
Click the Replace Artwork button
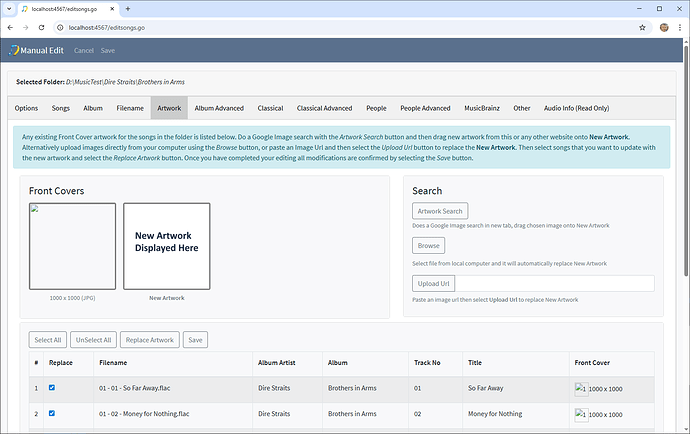pos(150,340)
